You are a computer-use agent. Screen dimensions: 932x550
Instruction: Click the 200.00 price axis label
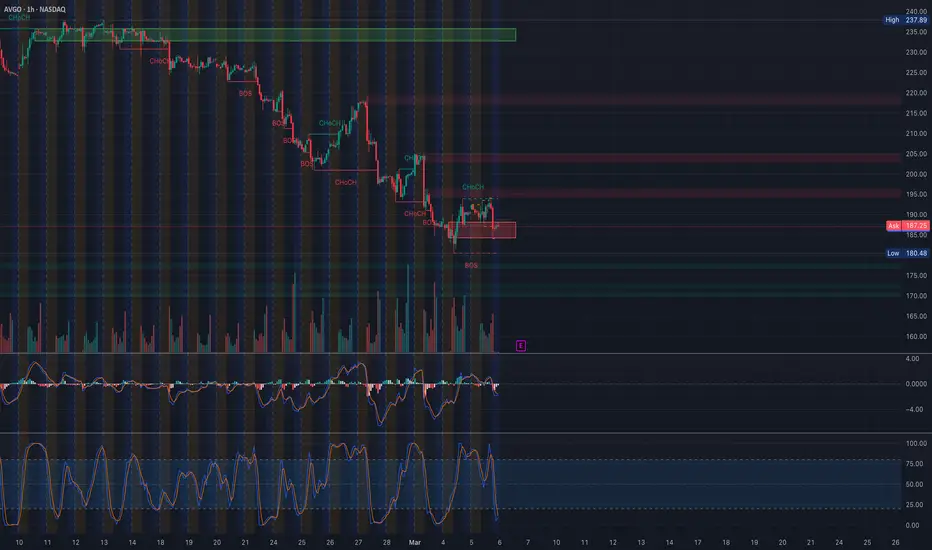point(916,174)
